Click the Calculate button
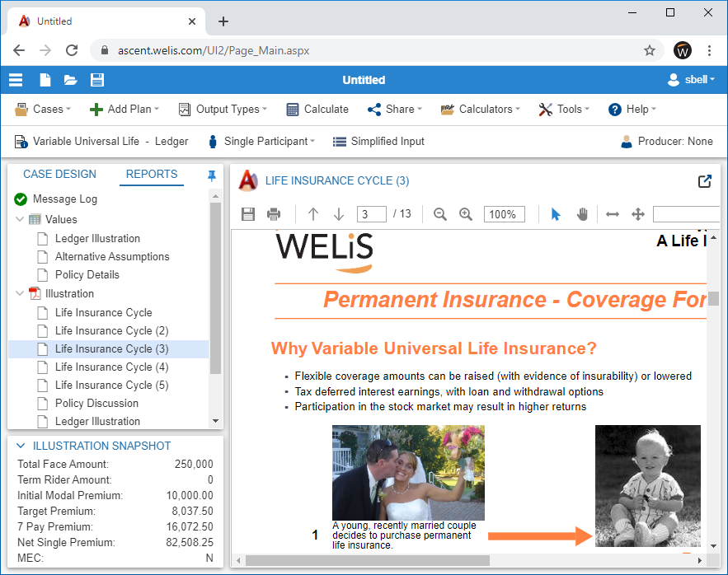 coord(317,110)
